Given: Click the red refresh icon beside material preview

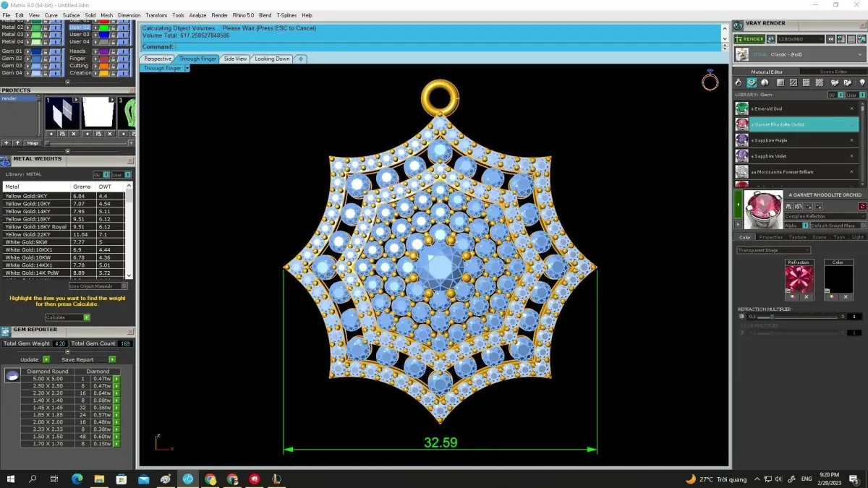Looking at the screenshot, I should [x=862, y=206].
